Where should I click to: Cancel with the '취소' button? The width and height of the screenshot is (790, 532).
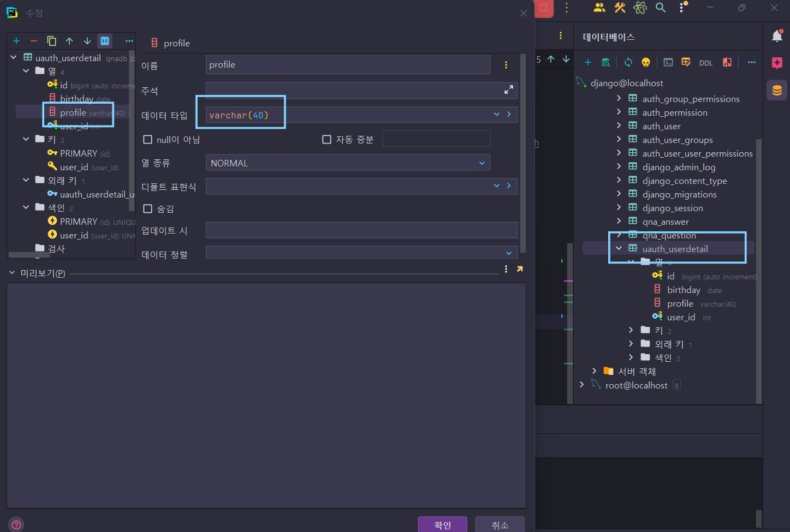pos(500,524)
